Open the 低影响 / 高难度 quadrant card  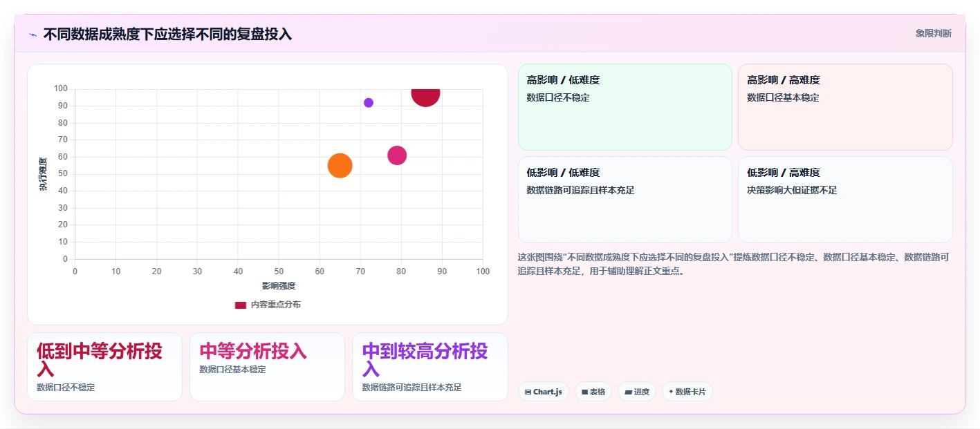pyautogui.click(x=845, y=200)
